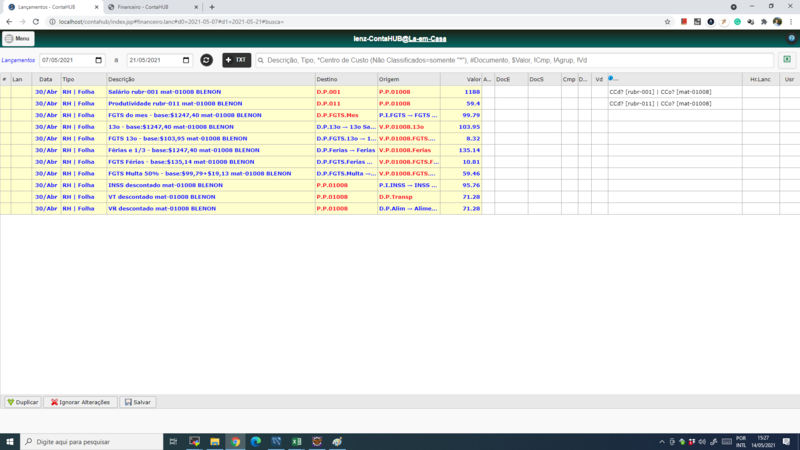Open the start date calendar picker icon
The height and width of the screenshot is (450, 800).
(x=98, y=60)
